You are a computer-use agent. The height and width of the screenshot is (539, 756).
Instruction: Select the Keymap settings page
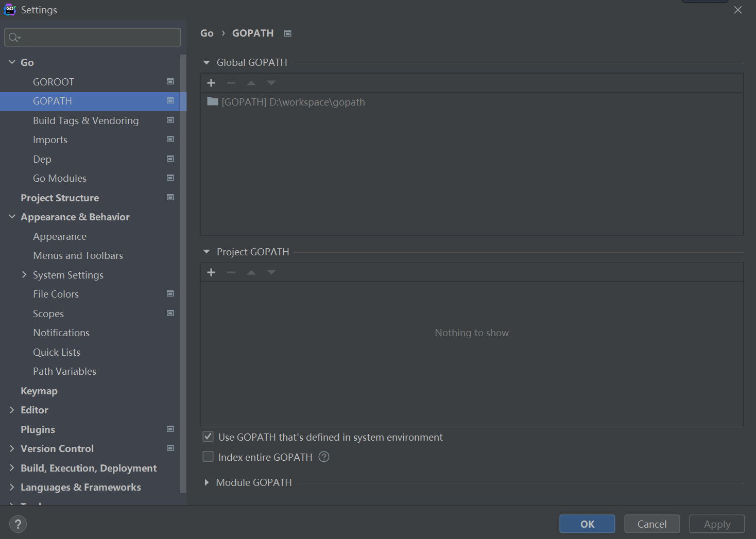click(x=39, y=391)
